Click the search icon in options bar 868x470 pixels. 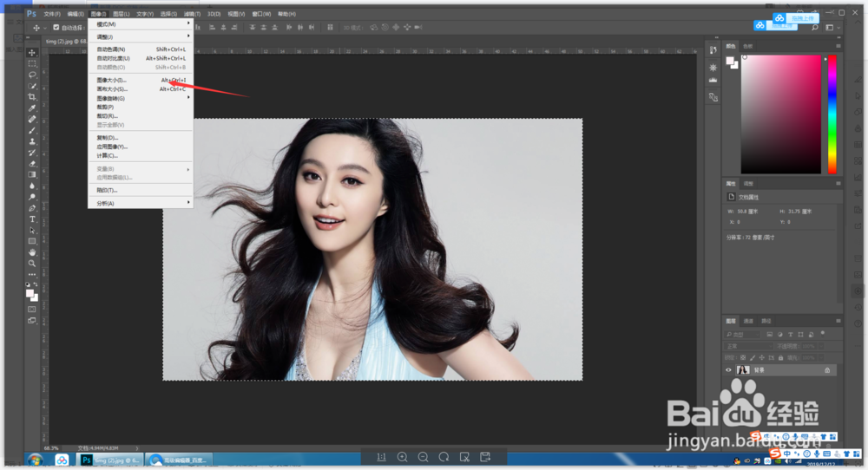click(815, 27)
